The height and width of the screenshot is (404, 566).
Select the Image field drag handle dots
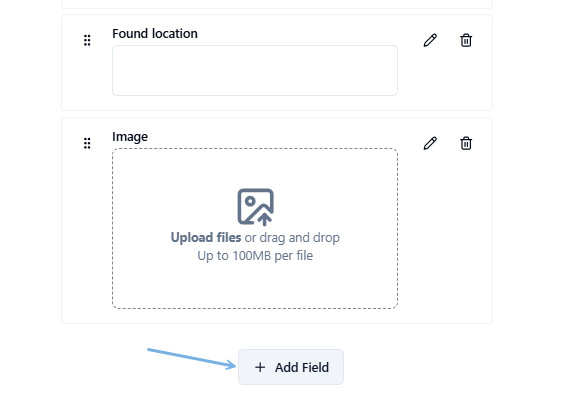click(87, 143)
